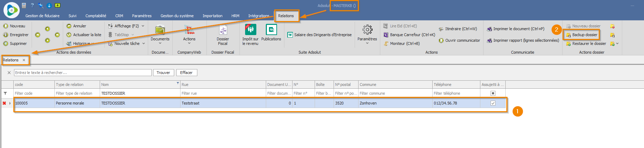Viewport: 644px width, 148px height.
Task: Click Restaurer le dossier
Action: pos(586,43)
